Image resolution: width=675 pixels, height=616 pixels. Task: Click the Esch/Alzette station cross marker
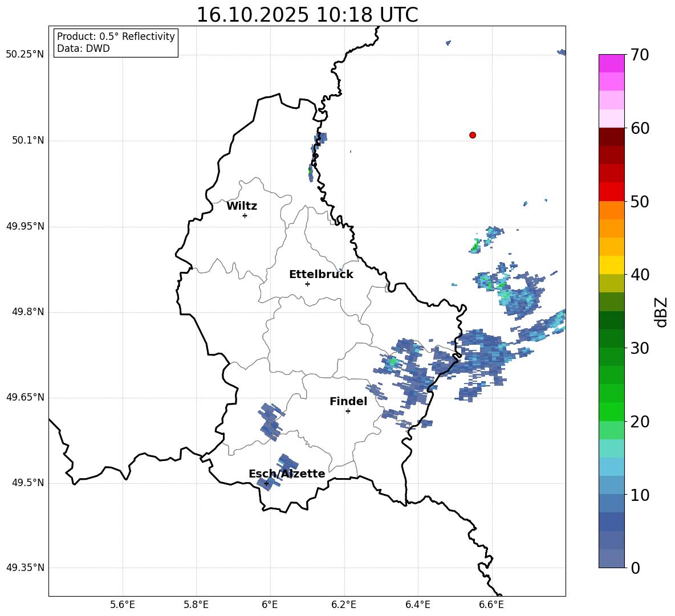tap(266, 483)
